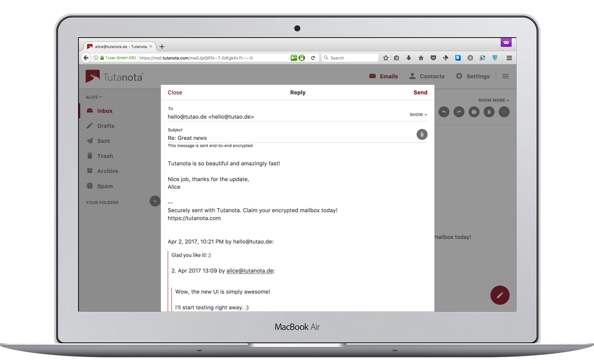Click the attachment paperclip icon

[422, 134]
